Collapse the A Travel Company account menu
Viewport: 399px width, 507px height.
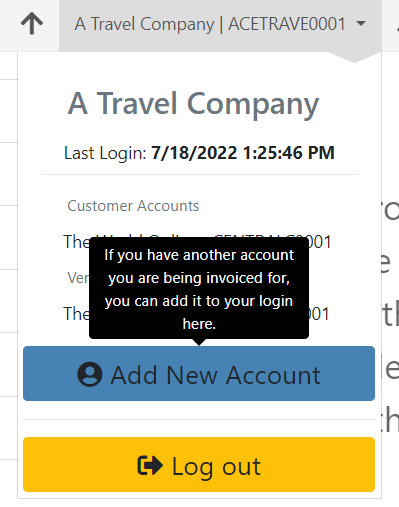[220, 26]
